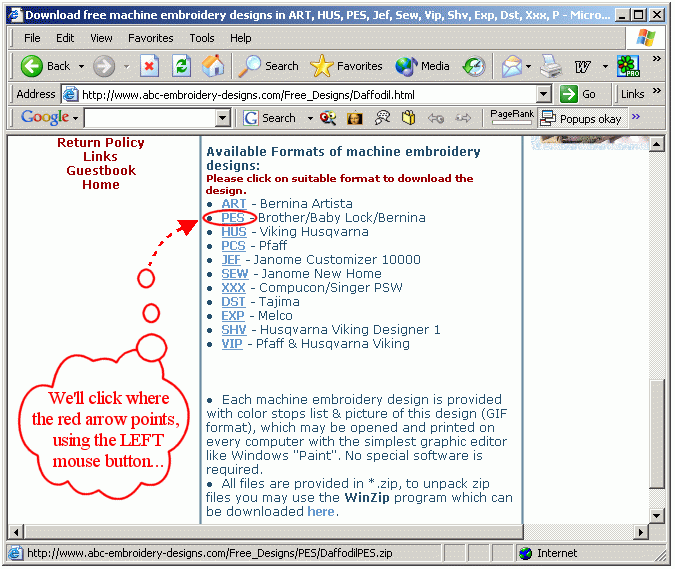
Task: Click the Google toolbar Search button
Action: pyautogui.click(x=269, y=118)
